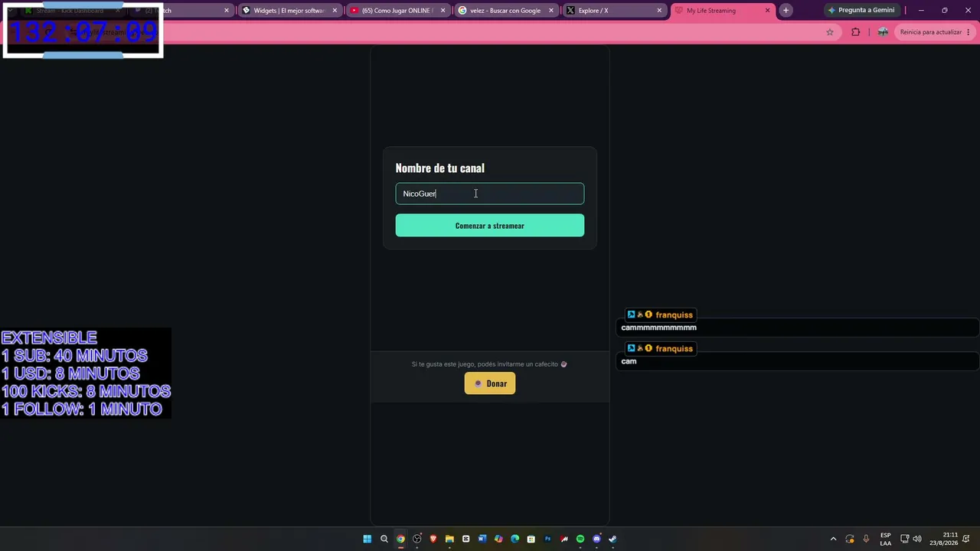980x551 pixels.
Task: Open the volume speaker tray icon
Action: point(917,539)
